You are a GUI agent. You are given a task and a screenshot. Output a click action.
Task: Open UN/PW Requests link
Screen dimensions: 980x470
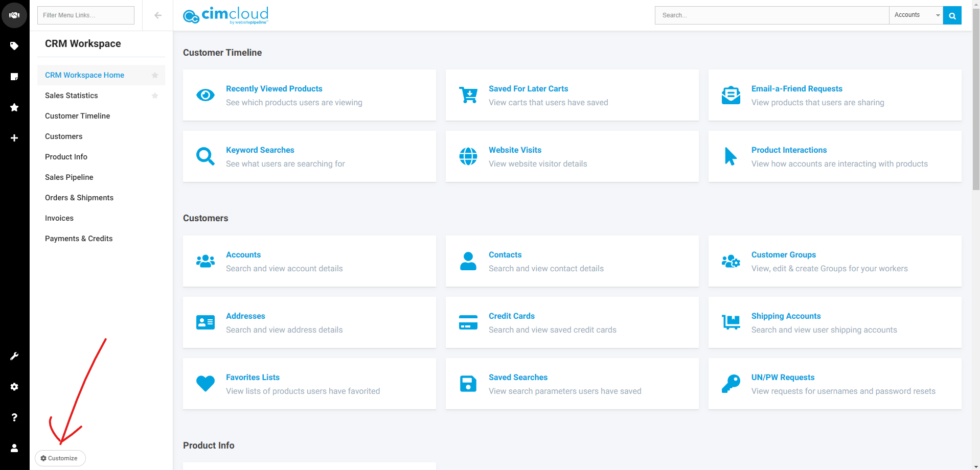click(783, 378)
